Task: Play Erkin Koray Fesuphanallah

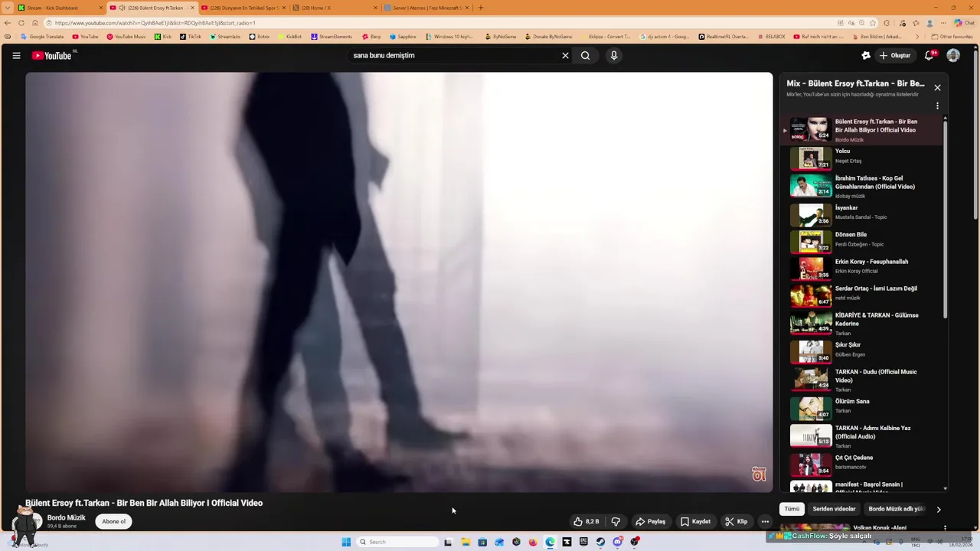Action: (863, 268)
